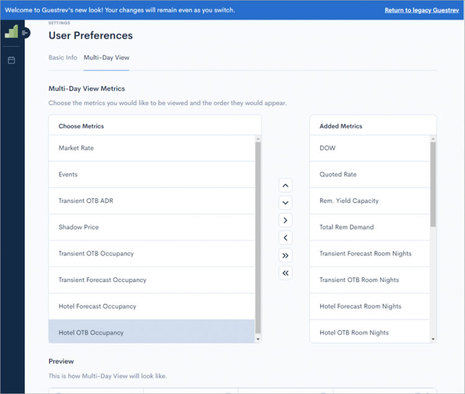Viewport: 465px width, 394px height.
Task: Move selected metric down with chevron-down button
Action: (x=285, y=203)
